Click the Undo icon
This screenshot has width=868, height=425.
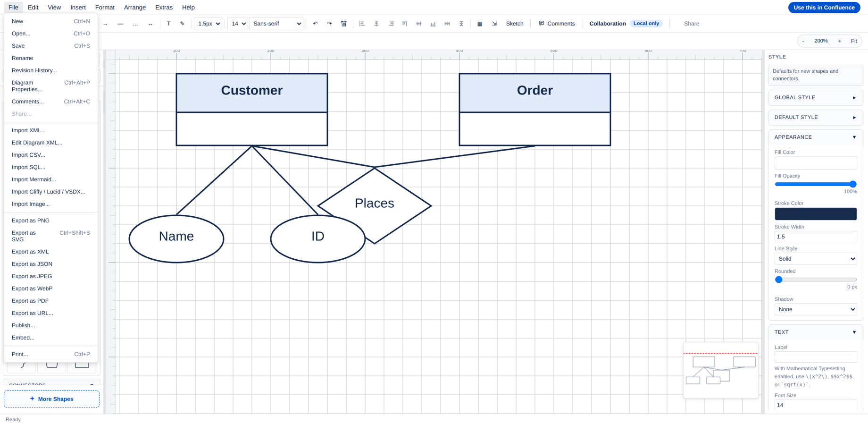coord(315,24)
